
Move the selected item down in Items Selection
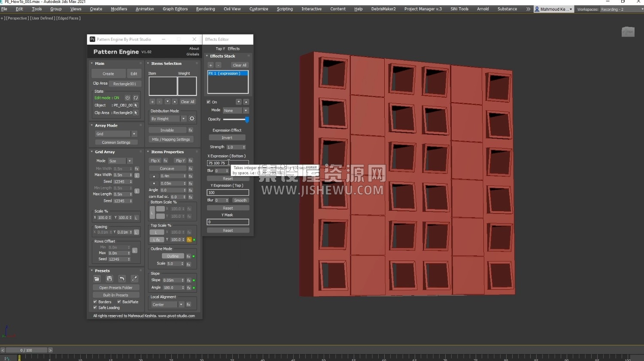coord(167,102)
